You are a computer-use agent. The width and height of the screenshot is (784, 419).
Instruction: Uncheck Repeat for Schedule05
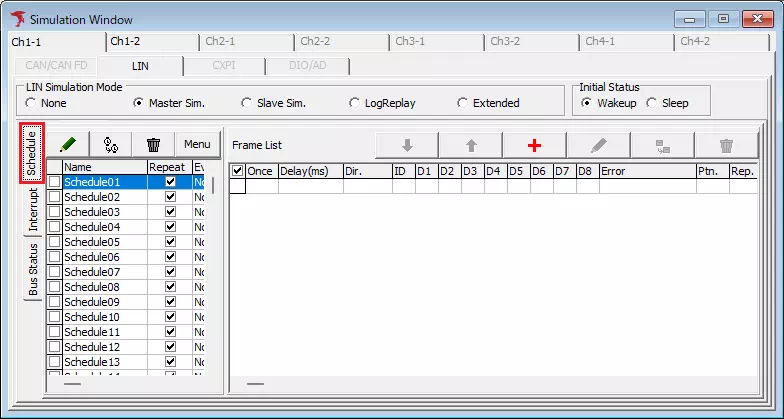pos(170,242)
